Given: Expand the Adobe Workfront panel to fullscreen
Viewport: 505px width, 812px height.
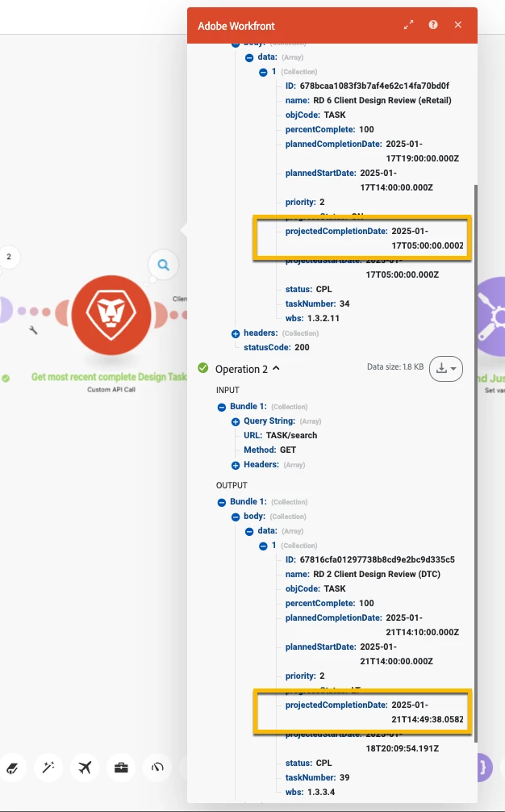Looking at the screenshot, I should (x=409, y=25).
